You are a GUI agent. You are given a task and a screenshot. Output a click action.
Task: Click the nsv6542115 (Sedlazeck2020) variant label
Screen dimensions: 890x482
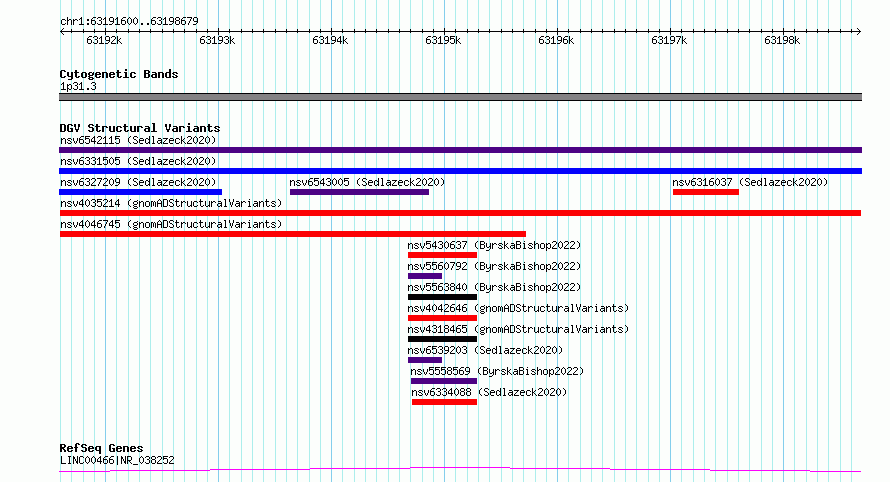click(138, 140)
